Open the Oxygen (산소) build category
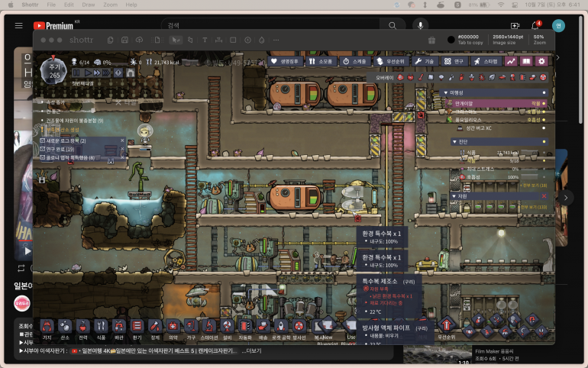 (x=65, y=327)
